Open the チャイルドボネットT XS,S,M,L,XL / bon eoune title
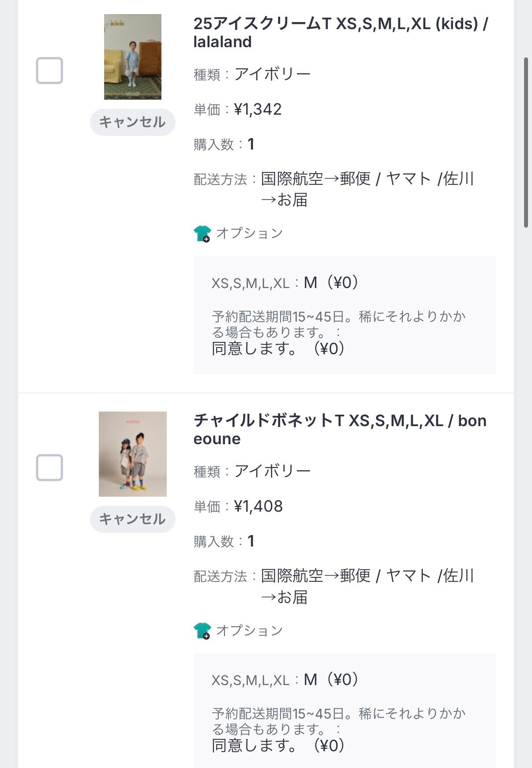Image resolution: width=532 pixels, height=768 pixels. (340, 430)
